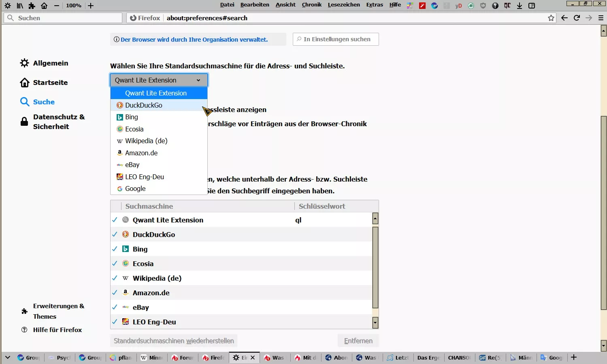The width and height of the screenshot is (607, 364).
Task: Collapse the Qwant Lite Extension default engine dropdown
Action: [159, 80]
